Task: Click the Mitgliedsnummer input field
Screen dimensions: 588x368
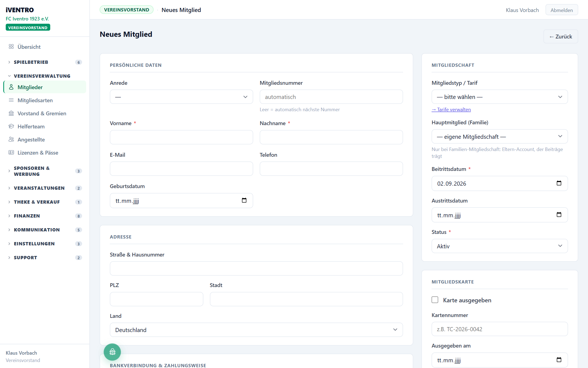Action: 331,97
